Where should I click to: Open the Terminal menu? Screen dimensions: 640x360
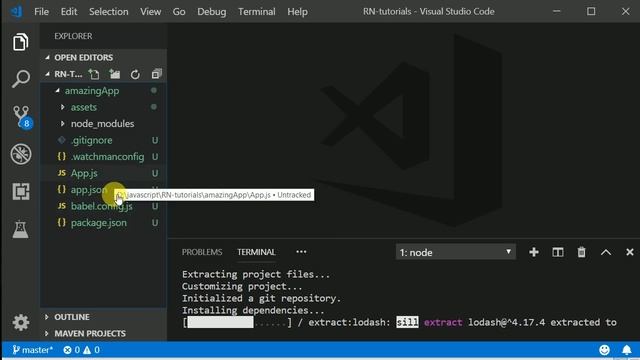click(257, 11)
